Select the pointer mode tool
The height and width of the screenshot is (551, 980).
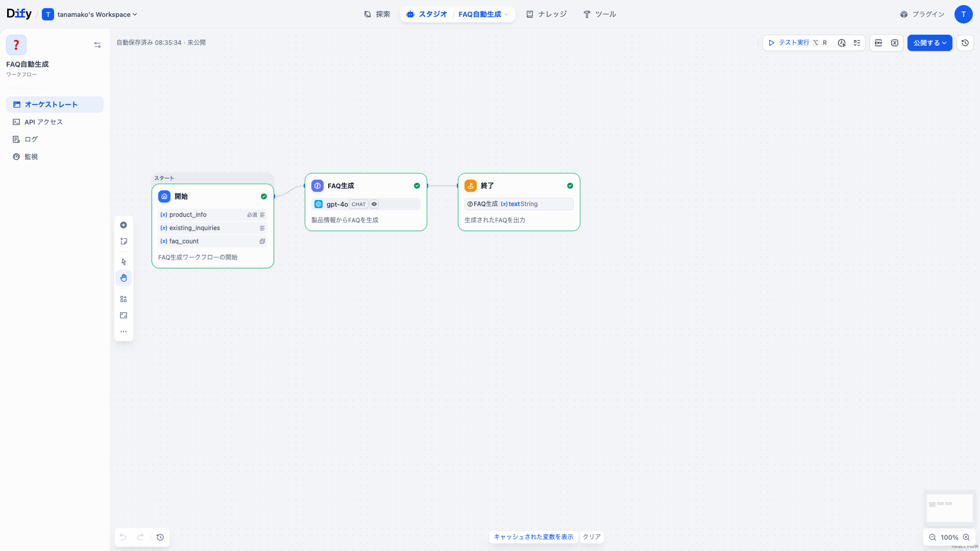124,262
